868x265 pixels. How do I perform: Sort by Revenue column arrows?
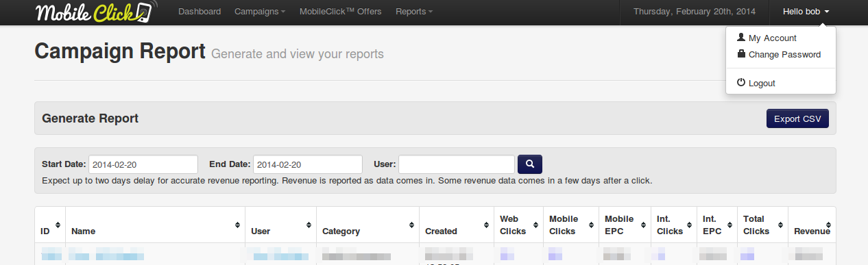(828, 225)
